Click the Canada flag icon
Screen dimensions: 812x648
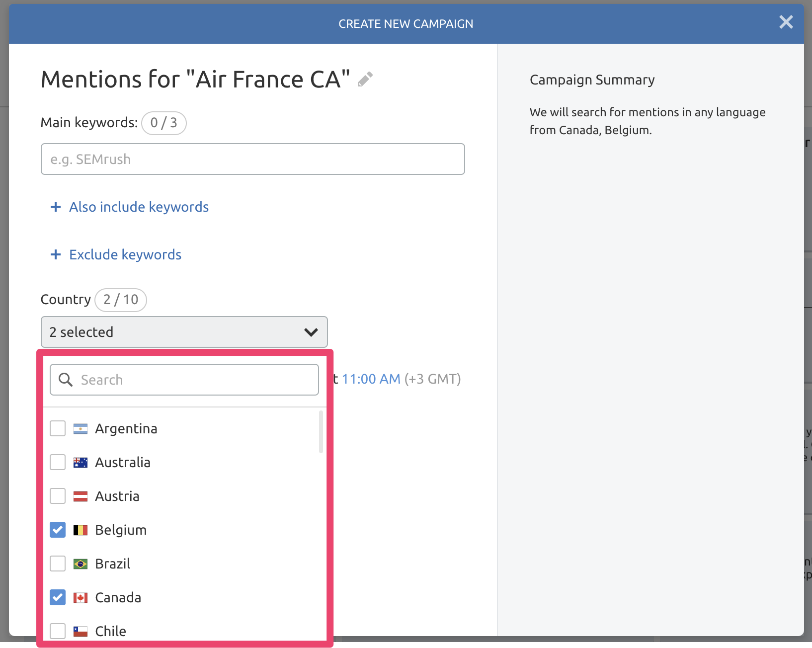81,597
